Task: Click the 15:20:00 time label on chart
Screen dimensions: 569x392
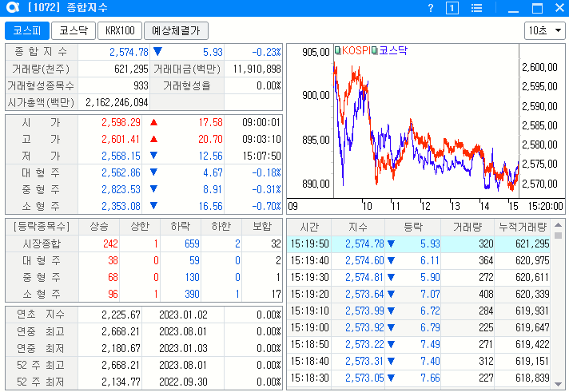Action: point(545,206)
